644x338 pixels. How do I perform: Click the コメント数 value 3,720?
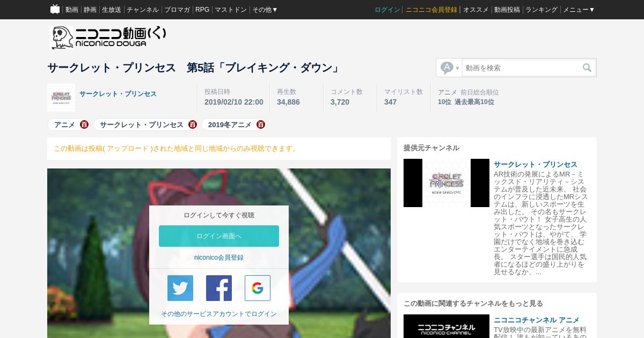point(340,102)
